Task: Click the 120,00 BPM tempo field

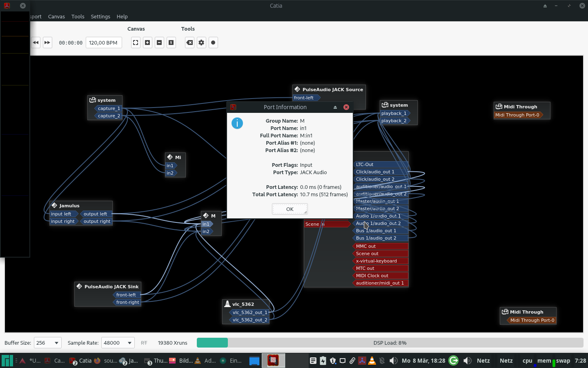Action: [x=104, y=43]
